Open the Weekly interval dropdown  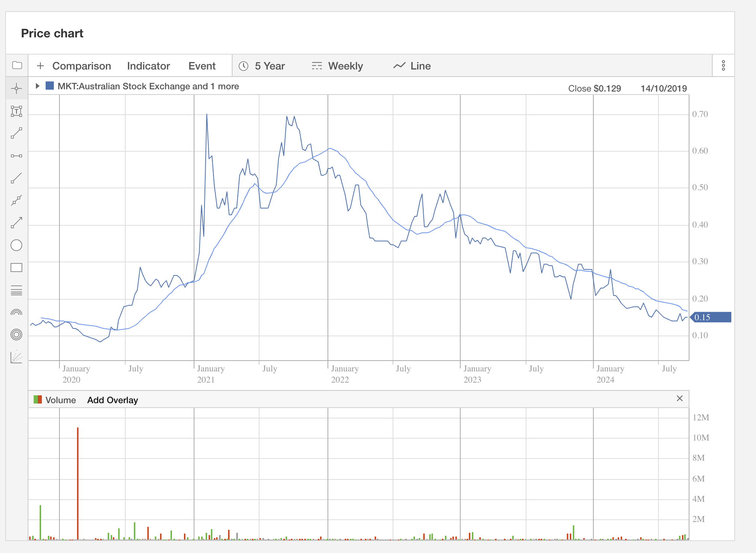pyautogui.click(x=338, y=66)
